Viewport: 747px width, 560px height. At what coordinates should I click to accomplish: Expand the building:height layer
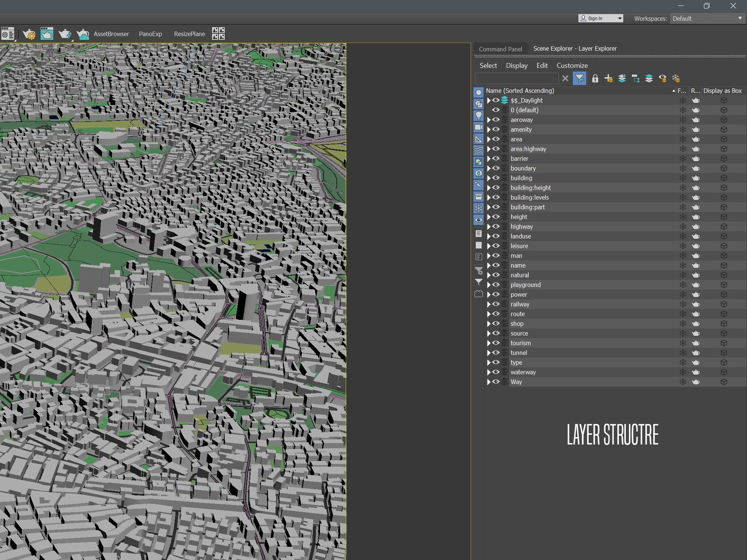[x=489, y=188]
